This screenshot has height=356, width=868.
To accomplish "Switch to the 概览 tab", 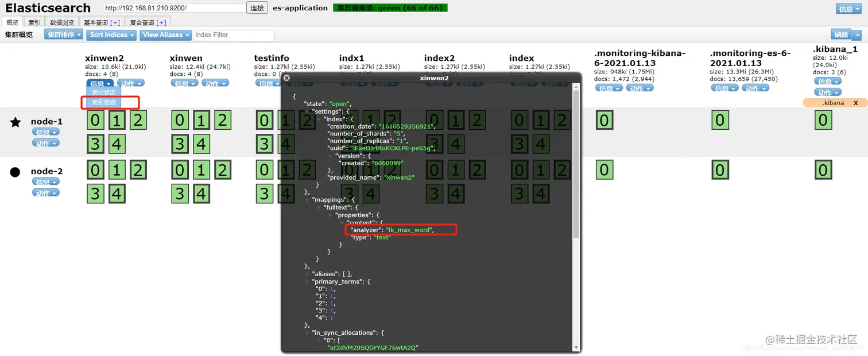I will (13, 22).
